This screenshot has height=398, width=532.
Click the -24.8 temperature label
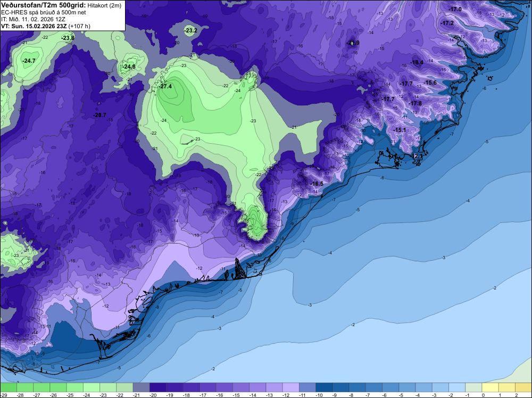point(129,67)
